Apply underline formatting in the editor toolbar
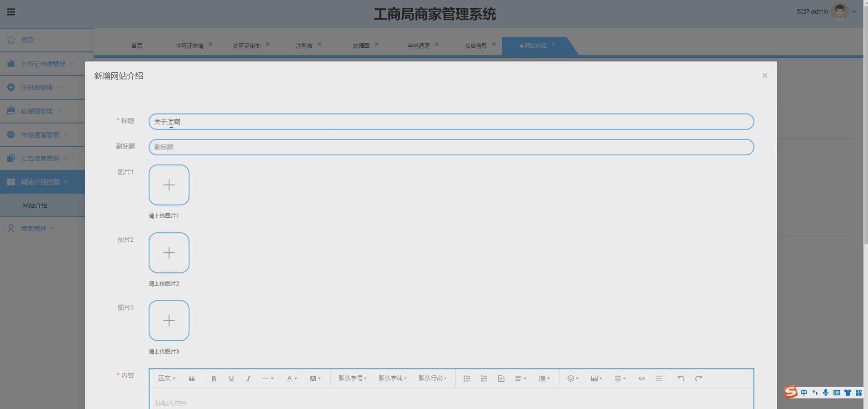 pyautogui.click(x=231, y=378)
